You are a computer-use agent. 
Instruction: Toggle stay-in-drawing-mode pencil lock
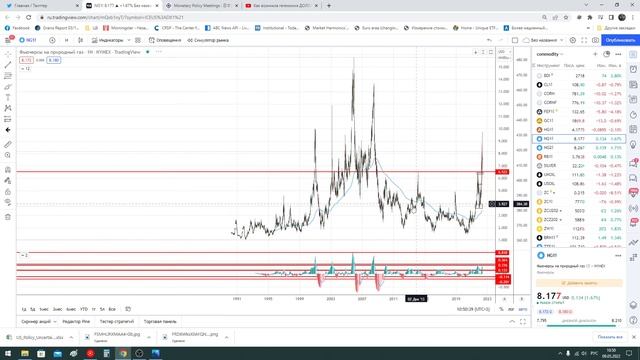pos(8,180)
